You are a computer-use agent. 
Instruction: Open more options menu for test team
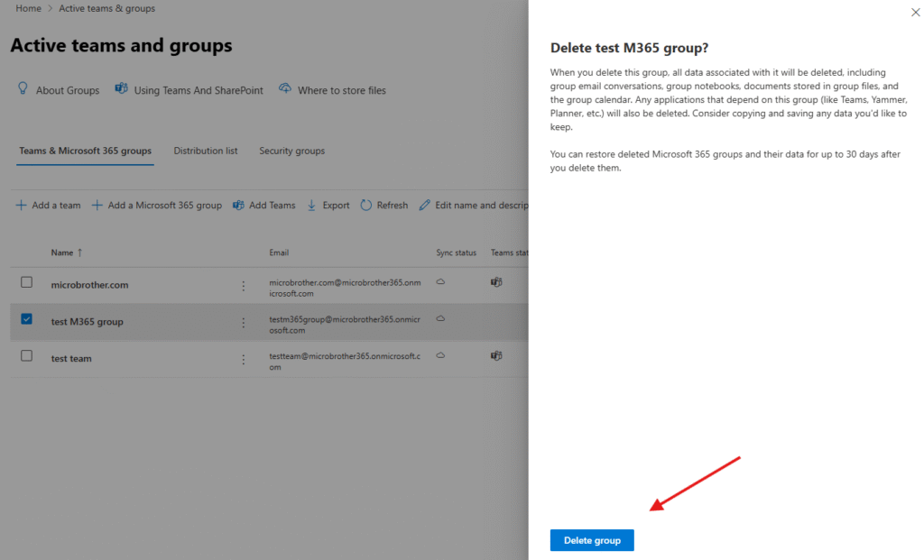pos(243,359)
